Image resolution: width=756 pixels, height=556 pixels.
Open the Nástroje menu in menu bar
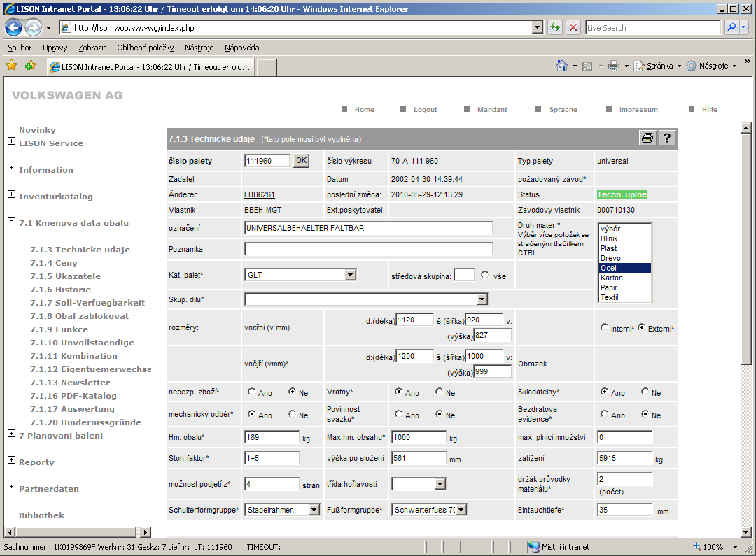(x=199, y=48)
